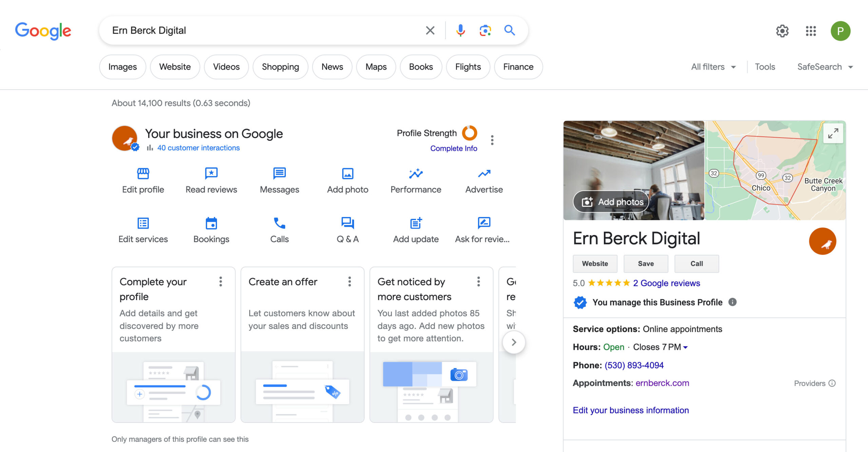868x452 pixels.
Task: Open the Google apps grid
Action: tap(811, 31)
